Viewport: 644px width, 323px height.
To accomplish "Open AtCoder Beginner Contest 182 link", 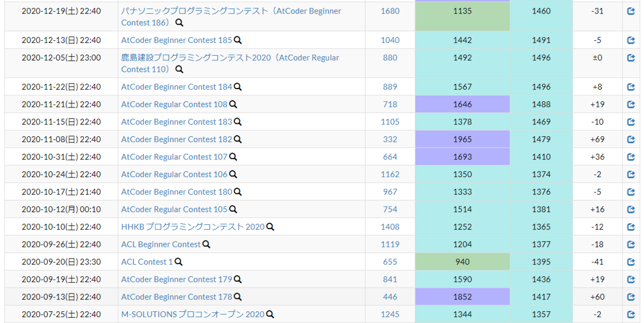I will (x=177, y=140).
